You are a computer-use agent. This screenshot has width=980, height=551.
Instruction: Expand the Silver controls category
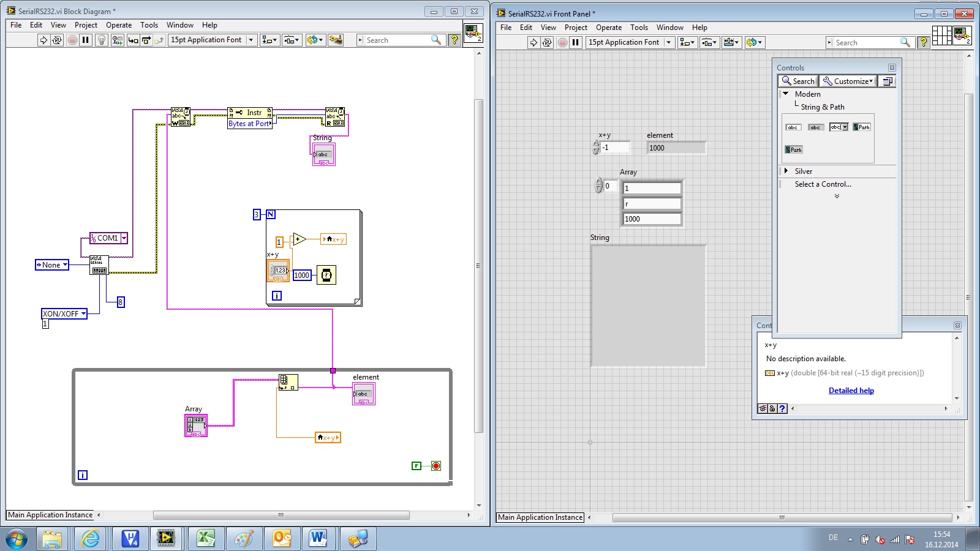(x=786, y=171)
